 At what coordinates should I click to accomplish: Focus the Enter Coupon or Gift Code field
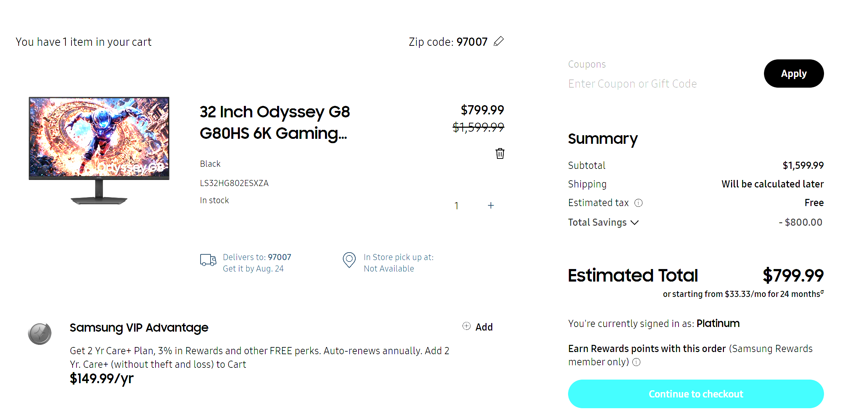(x=632, y=84)
